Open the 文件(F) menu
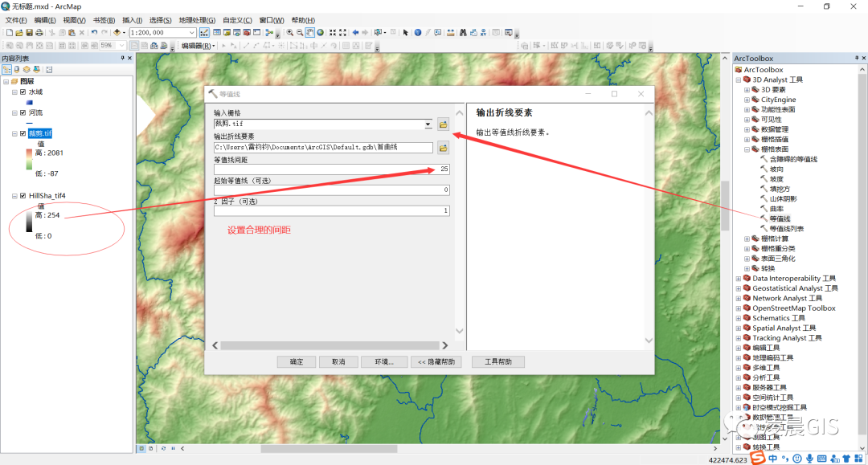 [16, 20]
